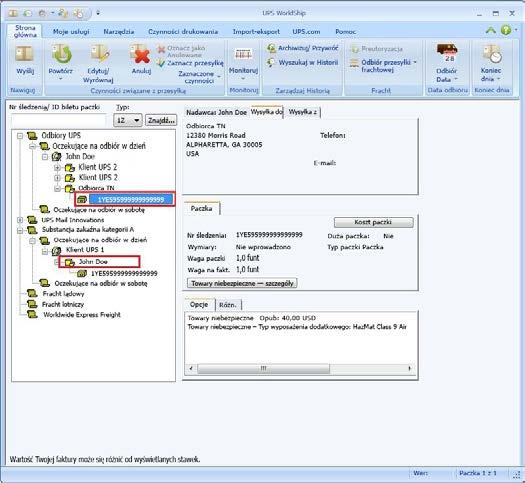
Task: Select the Opcje tab
Action: [x=199, y=305]
